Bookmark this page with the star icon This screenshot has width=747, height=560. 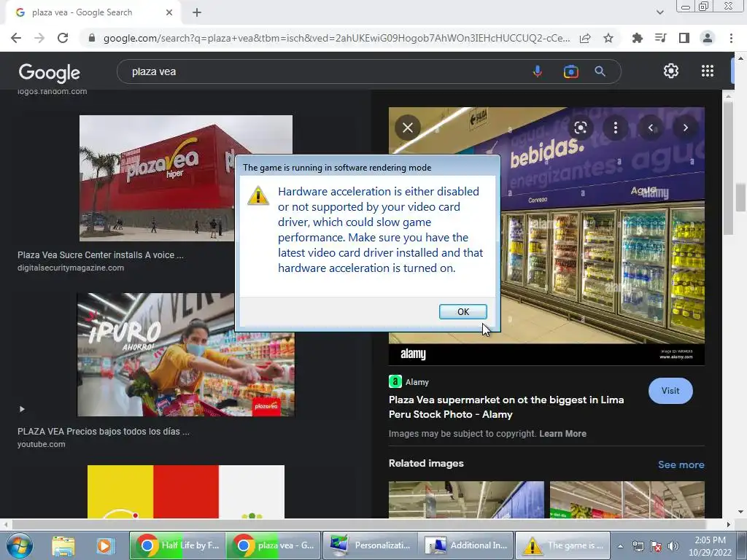coord(608,38)
